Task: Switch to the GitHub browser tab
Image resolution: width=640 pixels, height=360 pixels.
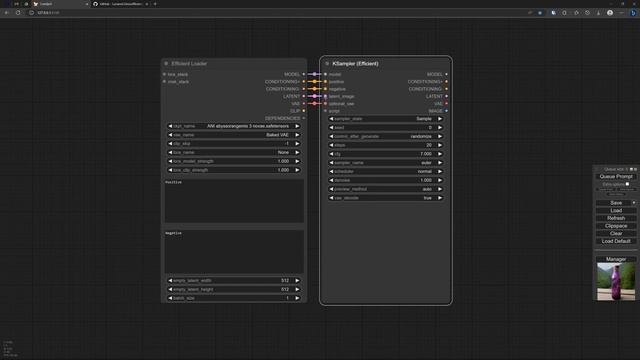Action: 121,4
